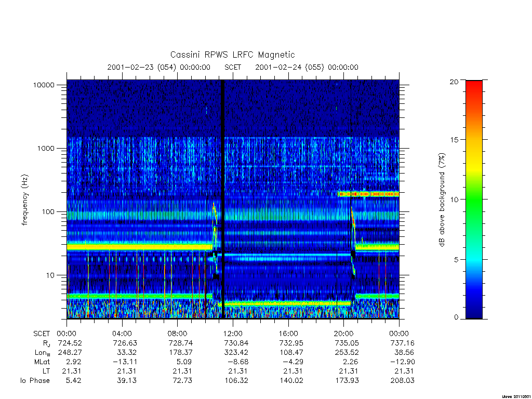Click the RJ value 737.16
The image size is (532, 399).
402,343
